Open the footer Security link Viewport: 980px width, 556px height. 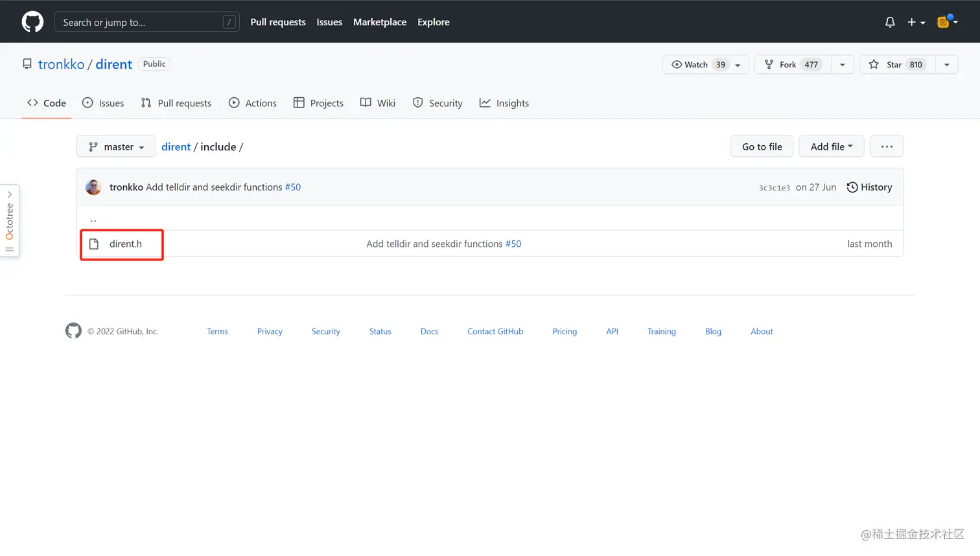(x=325, y=331)
